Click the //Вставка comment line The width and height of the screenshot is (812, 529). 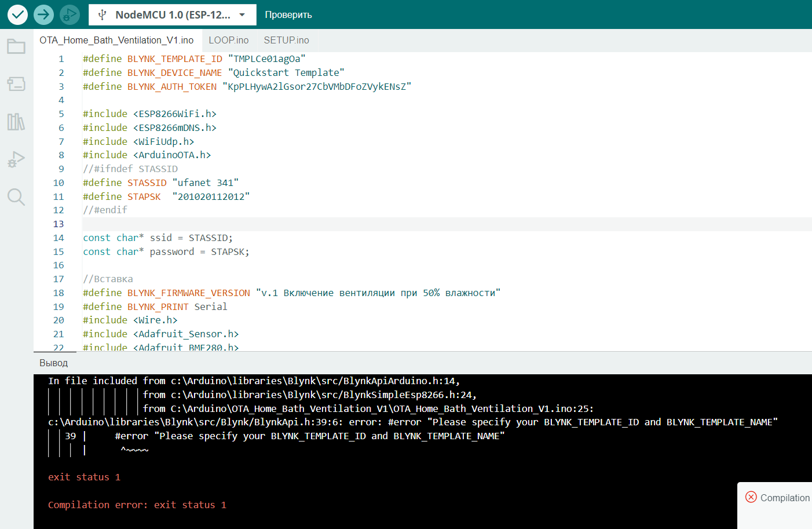coord(108,279)
